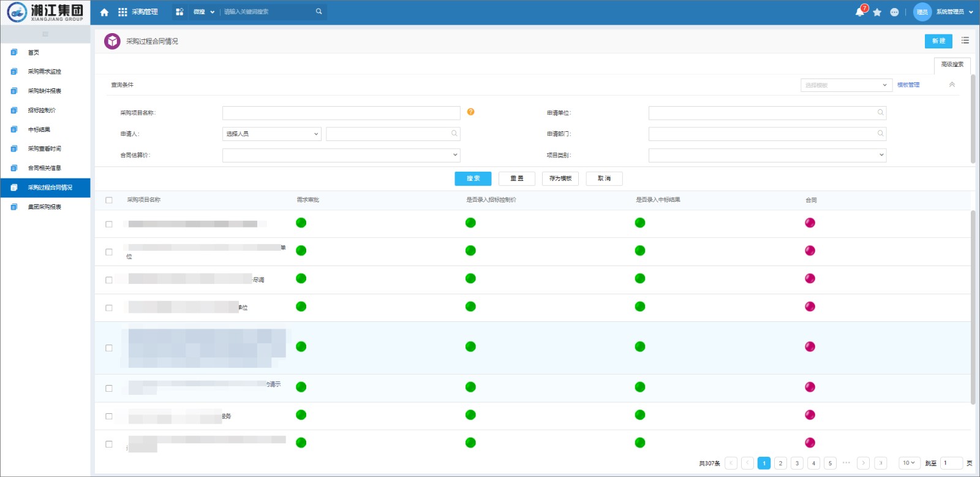Open the quick-entry tiles icon beside 微搜
This screenshot has width=980, height=477.
[179, 12]
